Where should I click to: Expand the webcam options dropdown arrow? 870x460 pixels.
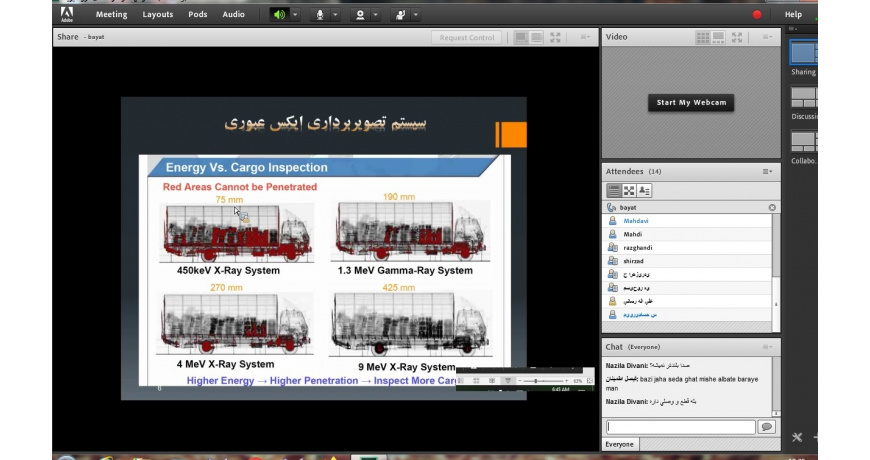click(376, 15)
